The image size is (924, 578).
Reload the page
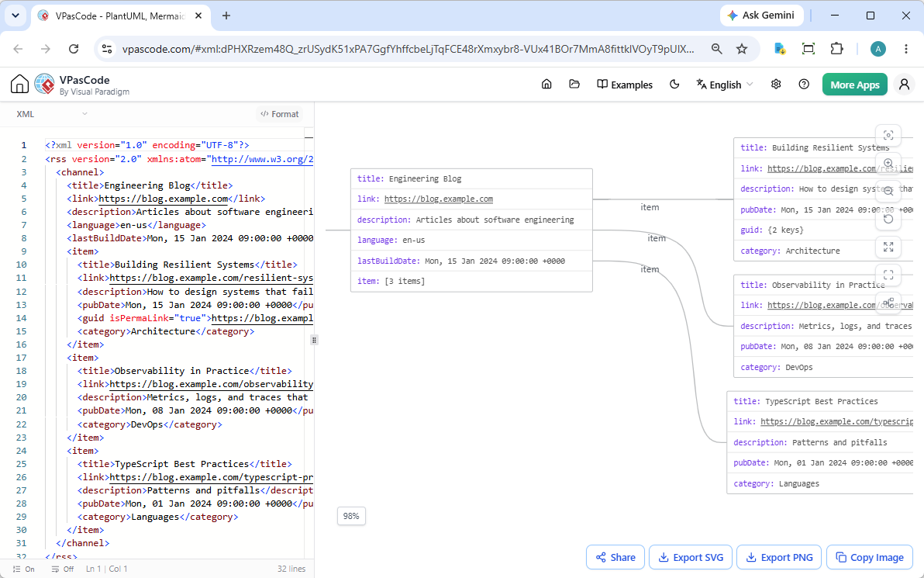(74, 49)
